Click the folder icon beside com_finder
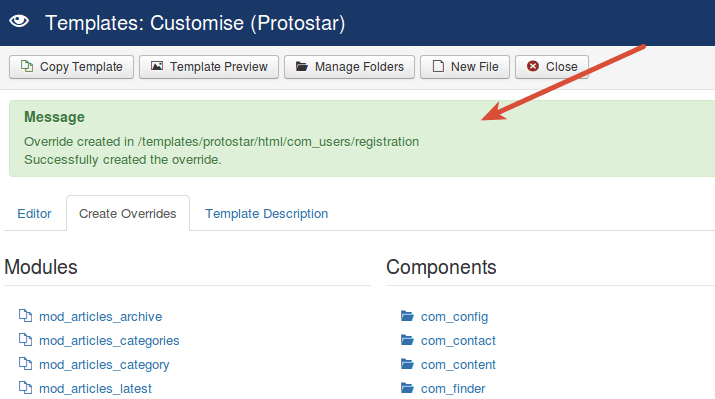Viewport: 715px width, 399px height. click(x=407, y=388)
